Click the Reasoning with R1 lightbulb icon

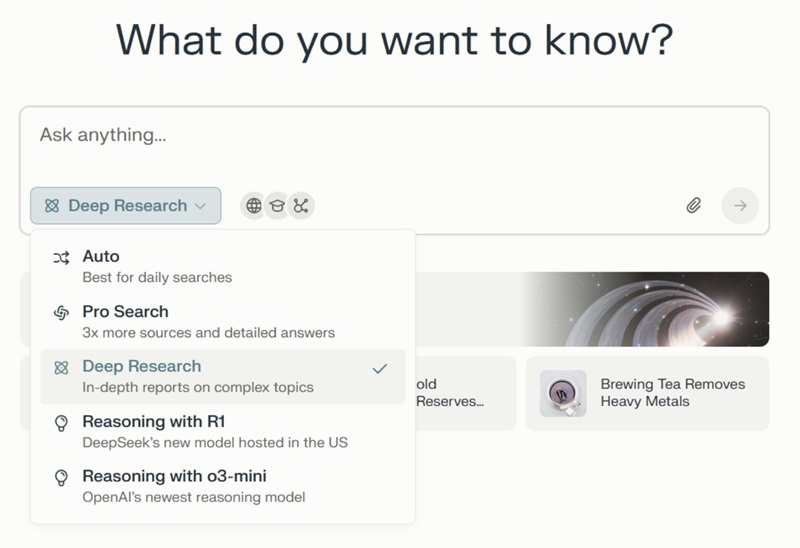[61, 423]
